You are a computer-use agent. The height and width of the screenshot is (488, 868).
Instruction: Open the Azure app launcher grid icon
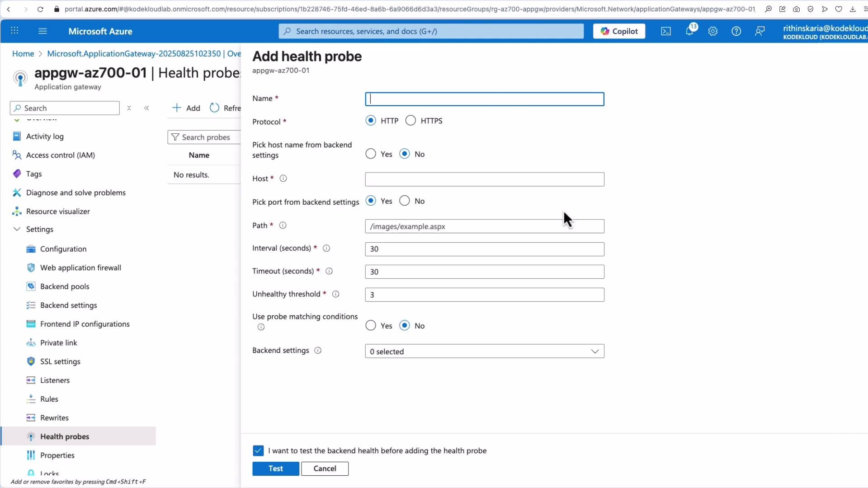pos(14,31)
